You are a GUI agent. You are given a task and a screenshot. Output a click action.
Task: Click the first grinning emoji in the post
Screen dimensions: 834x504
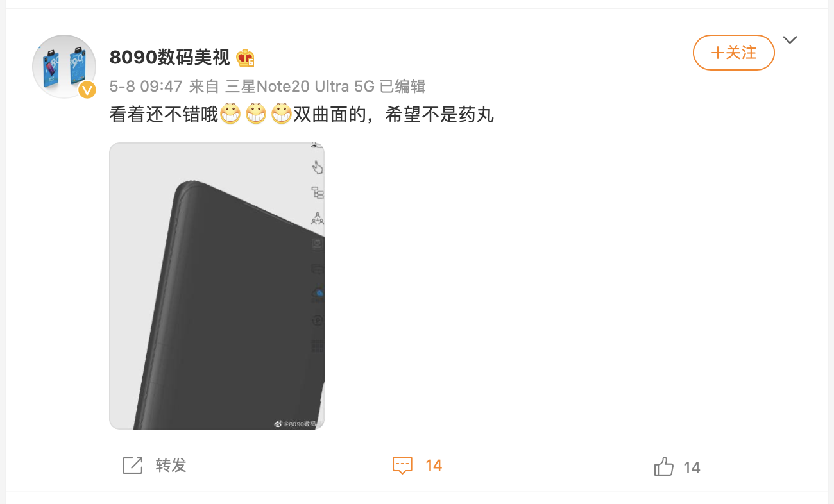pos(230,115)
